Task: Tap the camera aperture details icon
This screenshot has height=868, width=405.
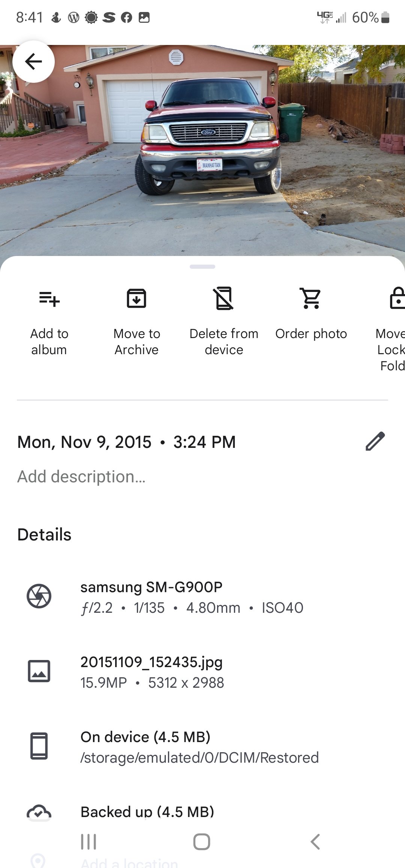Action: (39, 596)
